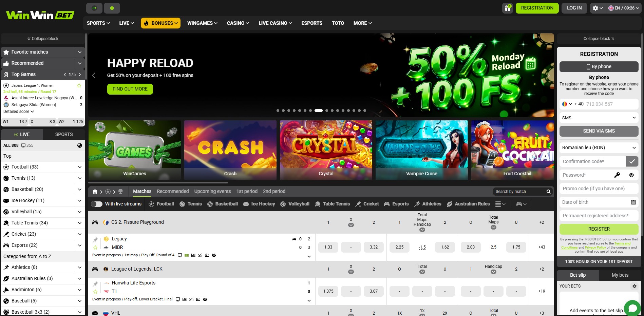This screenshot has height=316, width=644.
Task: Filter by Australian Rules in sports bar
Action: tap(468, 204)
